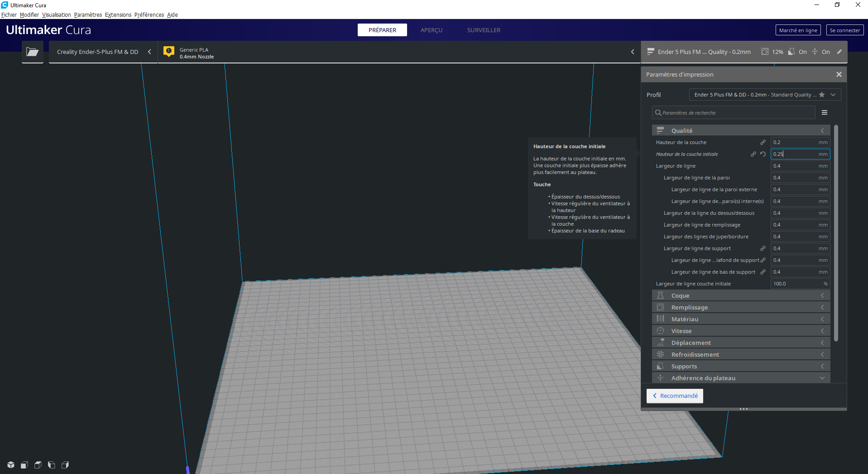The width and height of the screenshot is (868, 474).
Task: Click link icon for Hauteur de la couche initiale
Action: point(753,154)
